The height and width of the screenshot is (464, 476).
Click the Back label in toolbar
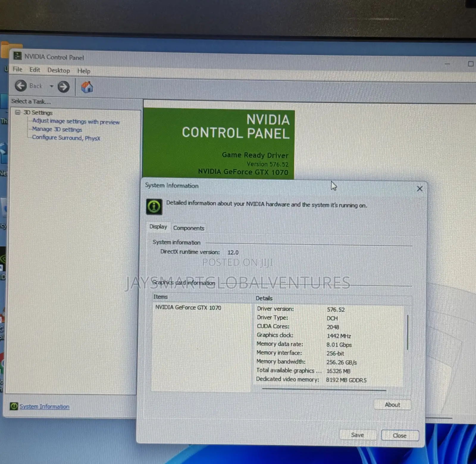point(36,86)
